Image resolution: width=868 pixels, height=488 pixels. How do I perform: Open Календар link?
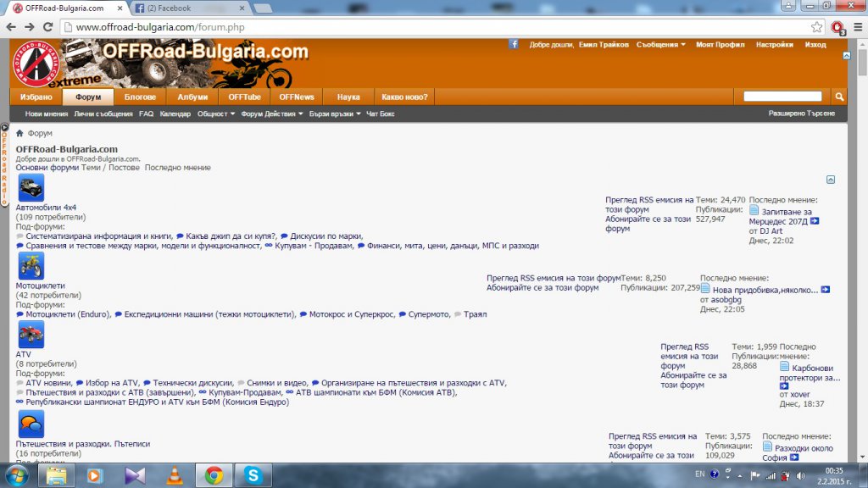click(x=175, y=114)
